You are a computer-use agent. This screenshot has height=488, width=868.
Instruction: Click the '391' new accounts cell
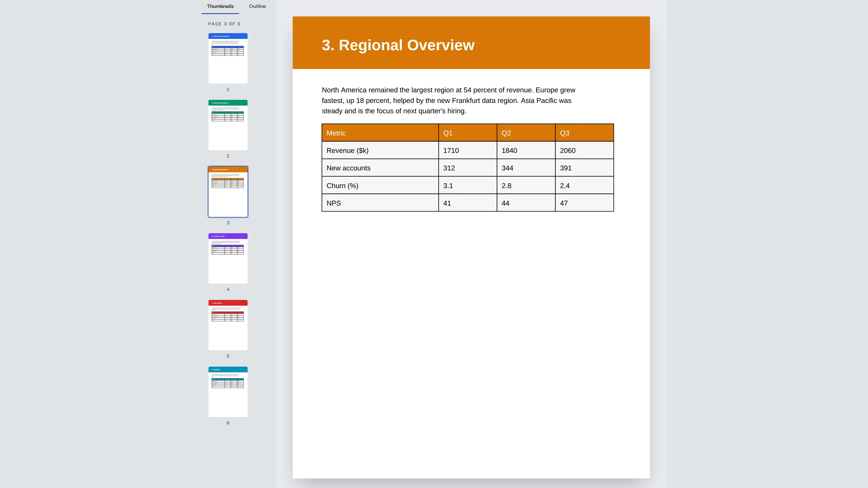pos(585,168)
